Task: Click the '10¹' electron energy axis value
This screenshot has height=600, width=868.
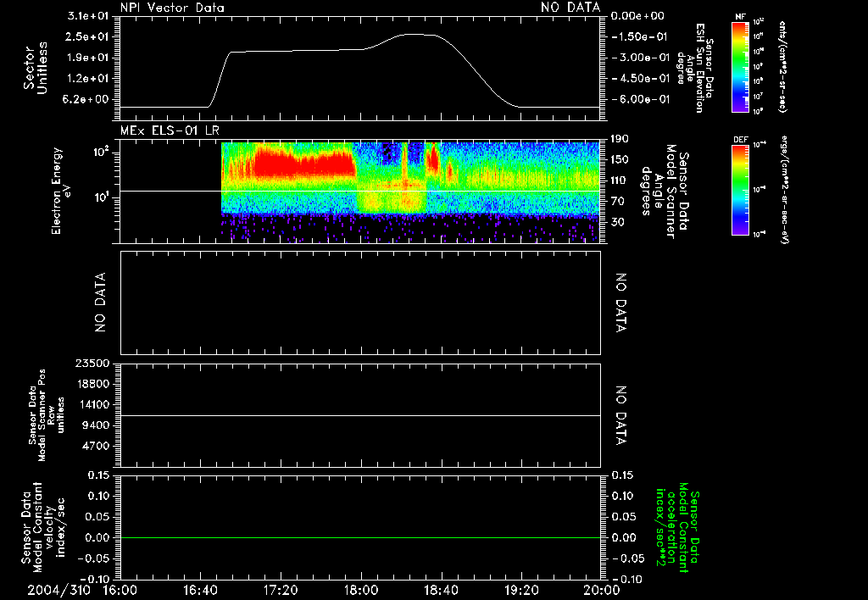Action: click(x=103, y=197)
